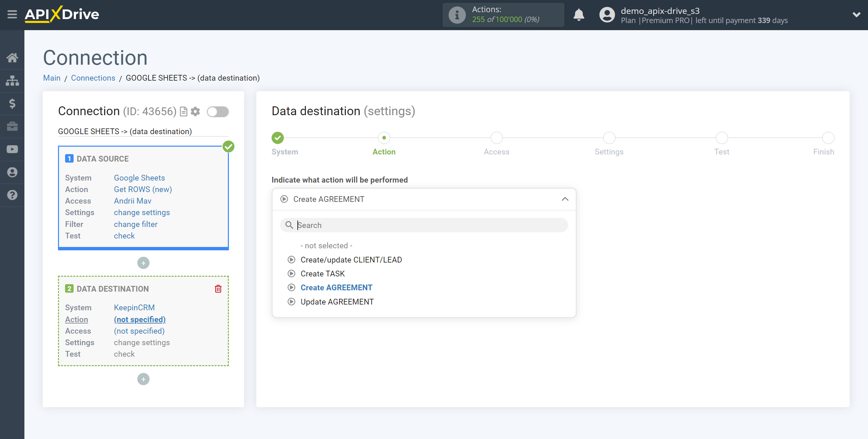
Task: Click the delete icon on DATA DESTINATION
Action: pos(219,289)
